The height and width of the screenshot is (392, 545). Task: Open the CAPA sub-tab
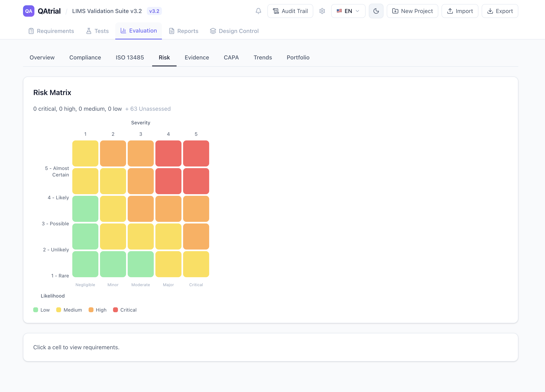click(x=231, y=57)
